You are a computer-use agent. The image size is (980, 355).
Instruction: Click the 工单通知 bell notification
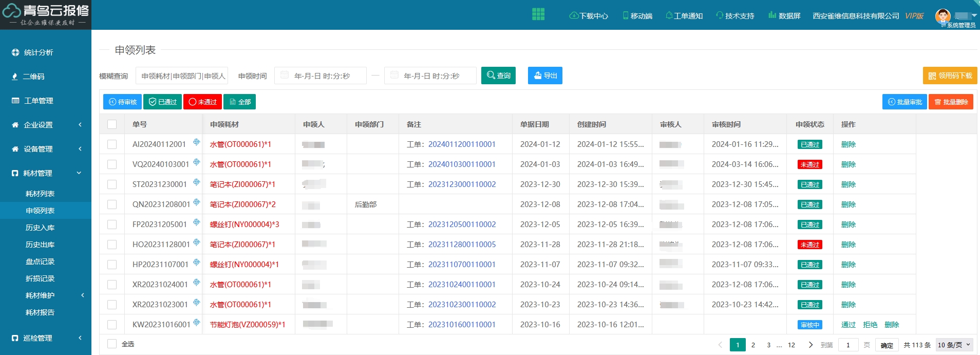pos(684,16)
